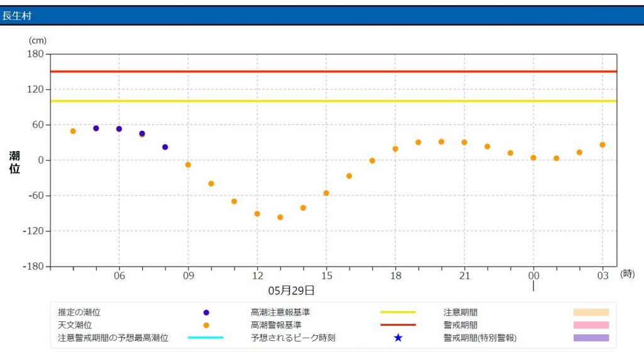Viewport: 644px width, 356px height.
Task: Click the yellow storm surge advisory threshold line
Action: coord(333,101)
